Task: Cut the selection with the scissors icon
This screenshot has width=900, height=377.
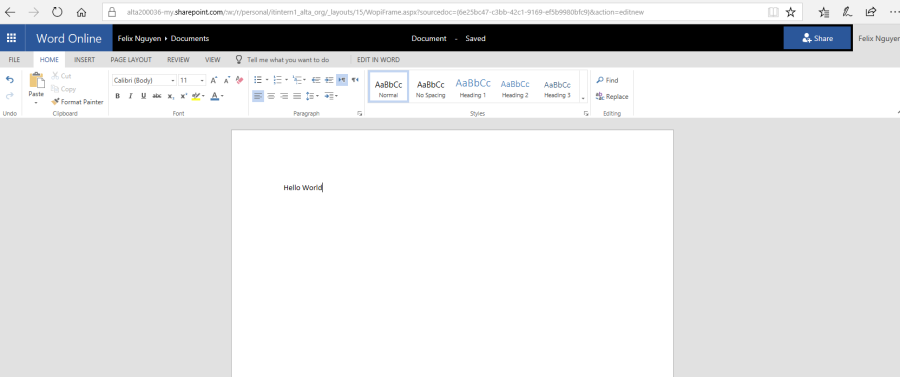Action: (61, 76)
